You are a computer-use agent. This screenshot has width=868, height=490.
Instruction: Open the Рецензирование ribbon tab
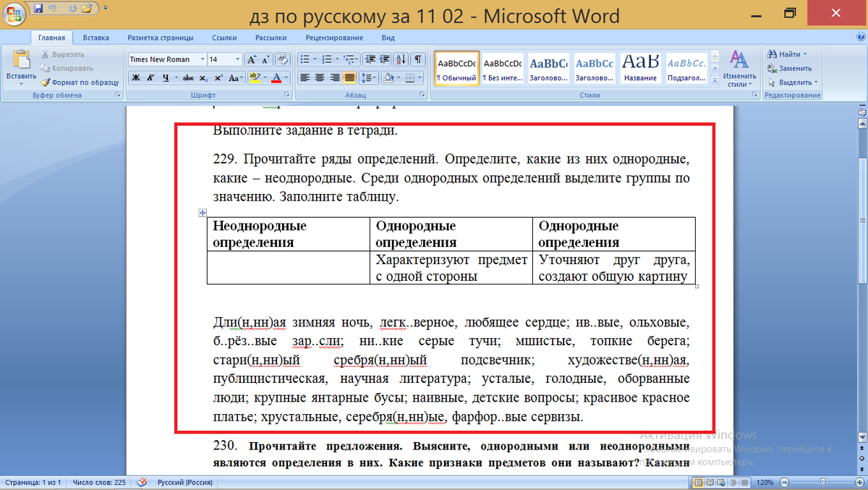click(334, 38)
